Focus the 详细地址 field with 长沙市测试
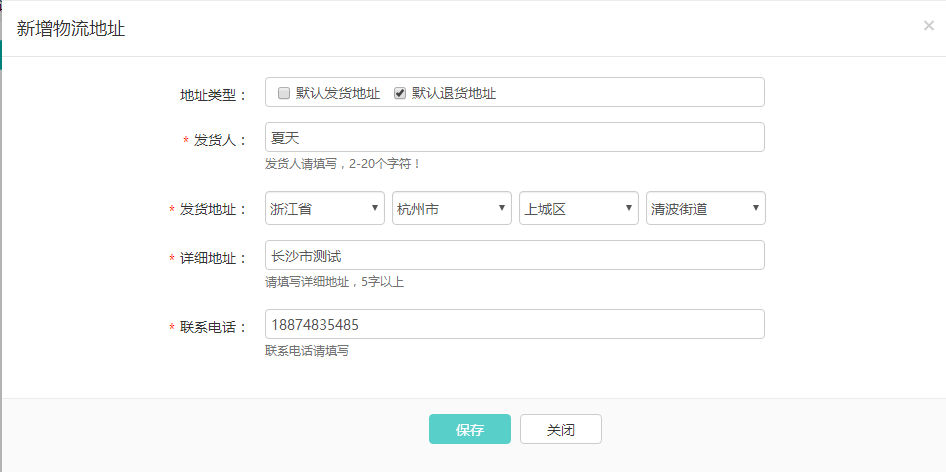 point(514,256)
